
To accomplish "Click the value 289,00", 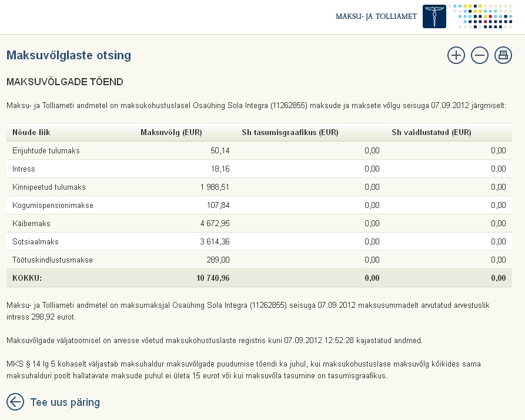I will (x=218, y=260).
